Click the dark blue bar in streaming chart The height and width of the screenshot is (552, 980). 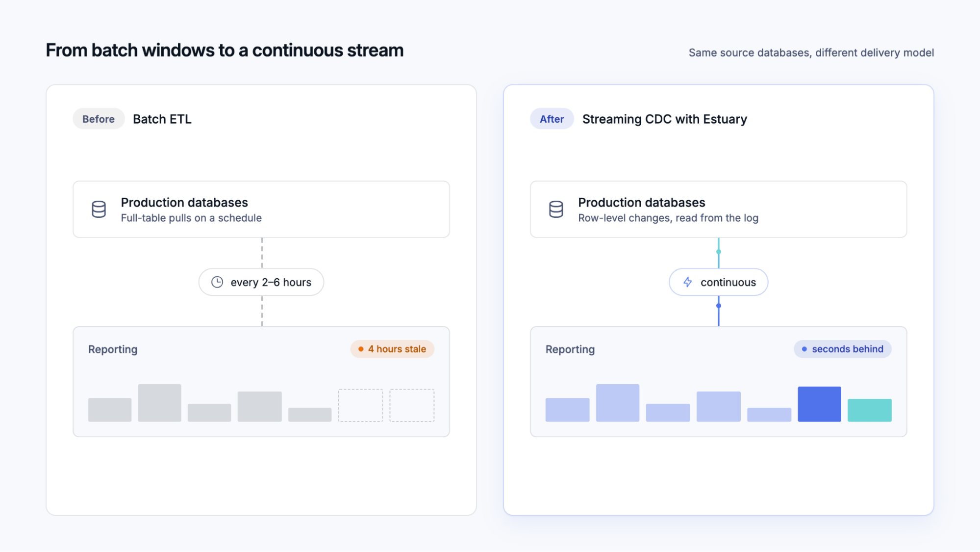pos(819,404)
